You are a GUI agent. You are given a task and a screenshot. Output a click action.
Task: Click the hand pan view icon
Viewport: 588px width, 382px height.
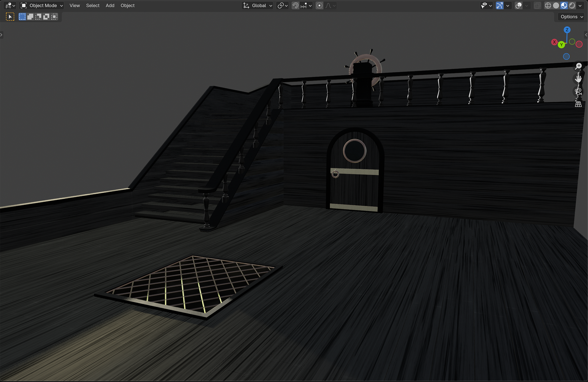coord(578,79)
